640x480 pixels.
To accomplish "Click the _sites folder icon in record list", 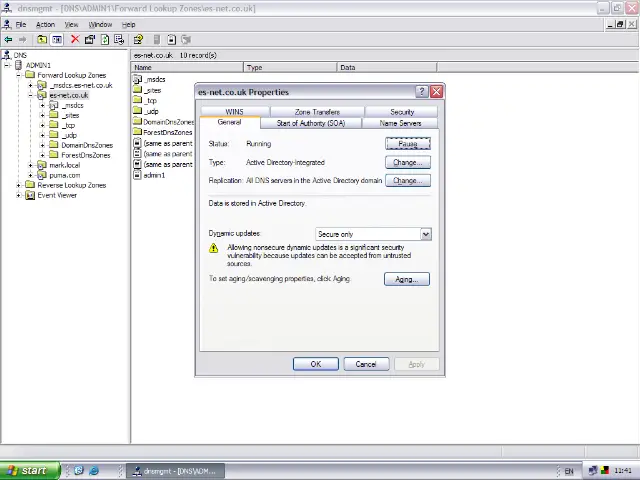I will [138, 90].
